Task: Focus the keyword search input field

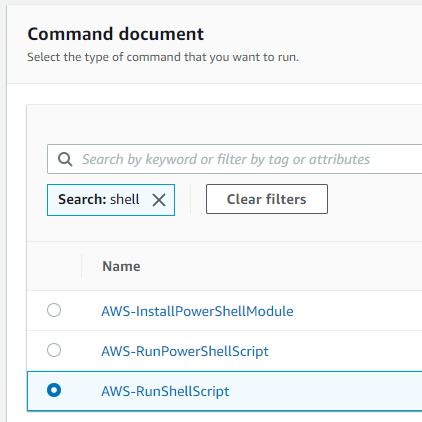Action: click(x=235, y=159)
